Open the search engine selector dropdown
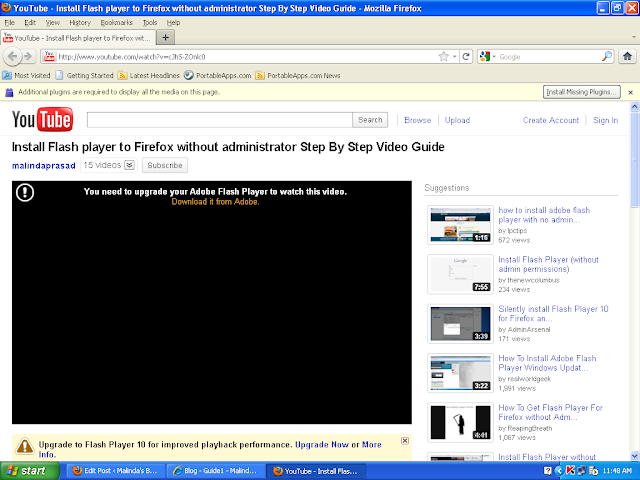 [x=487, y=56]
